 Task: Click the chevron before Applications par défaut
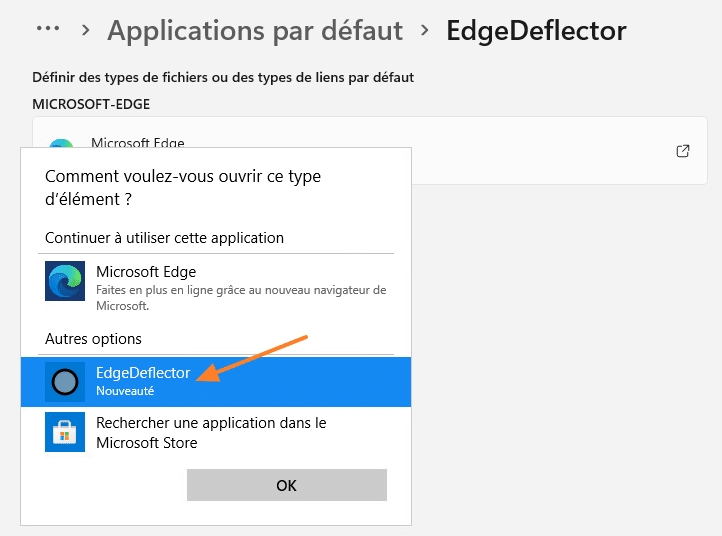point(86,30)
